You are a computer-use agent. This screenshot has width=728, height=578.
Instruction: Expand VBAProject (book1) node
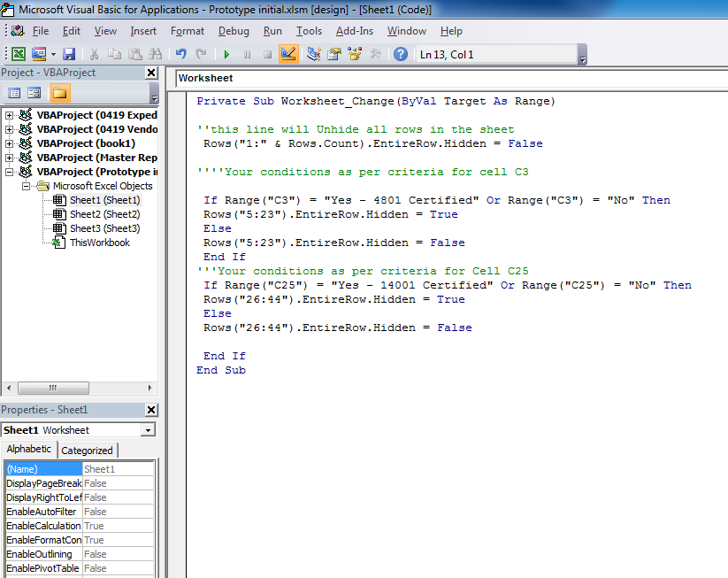click(x=9, y=143)
